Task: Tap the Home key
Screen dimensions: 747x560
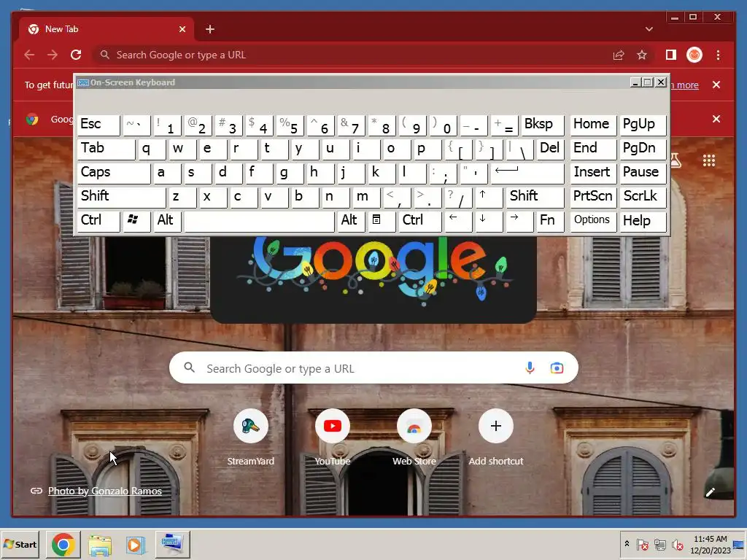Action: [x=592, y=125]
